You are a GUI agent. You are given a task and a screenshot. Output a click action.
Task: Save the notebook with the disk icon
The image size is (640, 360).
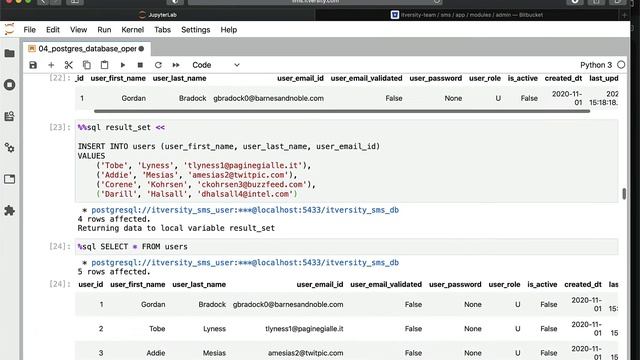click(33, 65)
